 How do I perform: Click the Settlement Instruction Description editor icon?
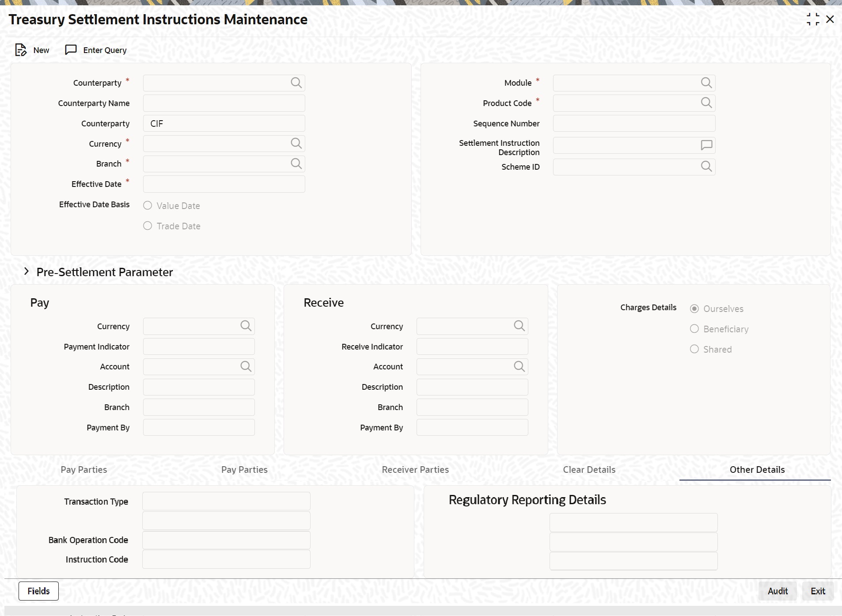coord(705,145)
